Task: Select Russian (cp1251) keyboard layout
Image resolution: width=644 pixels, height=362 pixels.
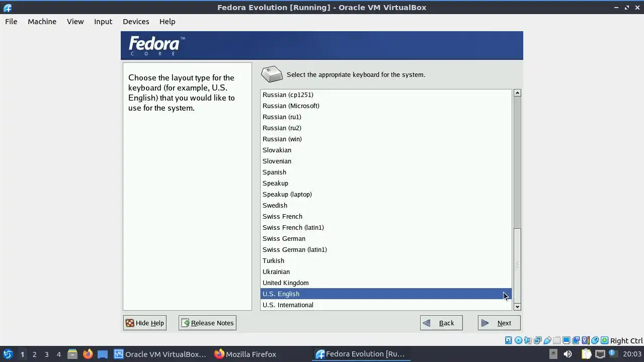Action: [x=386, y=95]
